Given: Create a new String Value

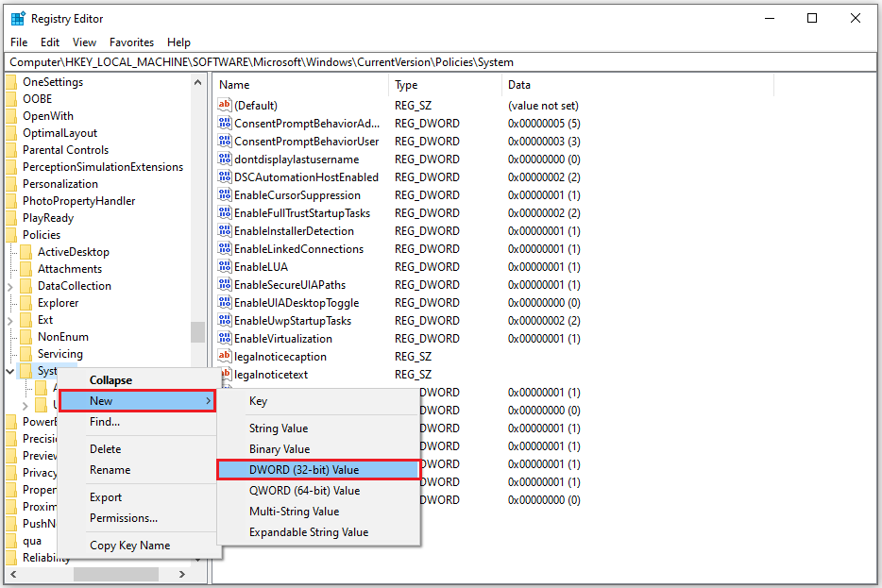Looking at the screenshot, I should tap(318, 428).
